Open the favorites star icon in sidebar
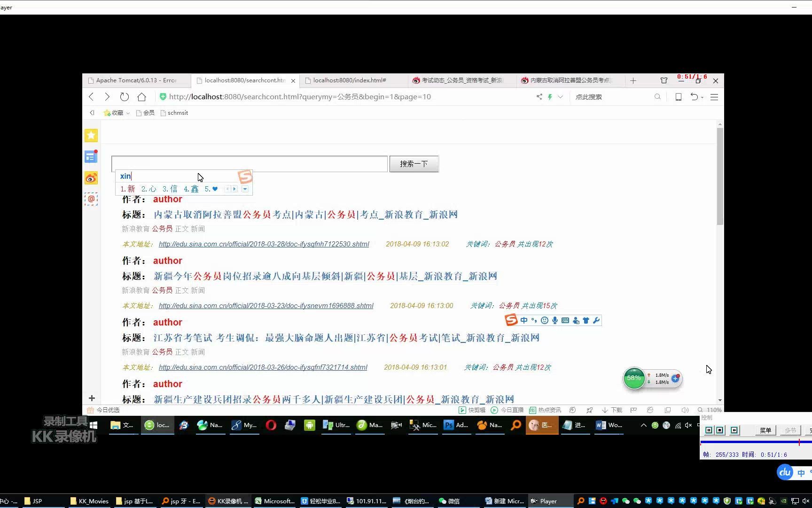The image size is (812, 508). pyautogui.click(x=91, y=135)
